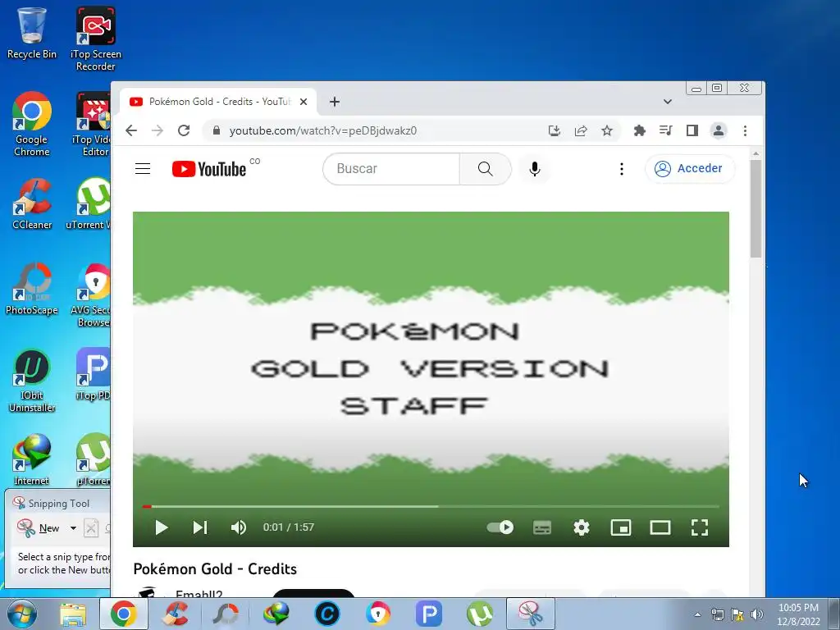This screenshot has height=630, width=840.
Task: Share this page icon
Action: pos(581,130)
